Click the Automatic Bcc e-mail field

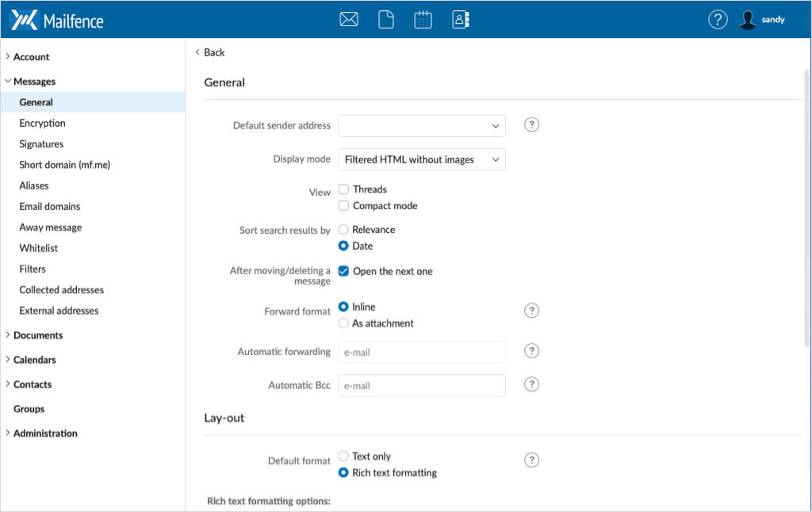tap(422, 386)
